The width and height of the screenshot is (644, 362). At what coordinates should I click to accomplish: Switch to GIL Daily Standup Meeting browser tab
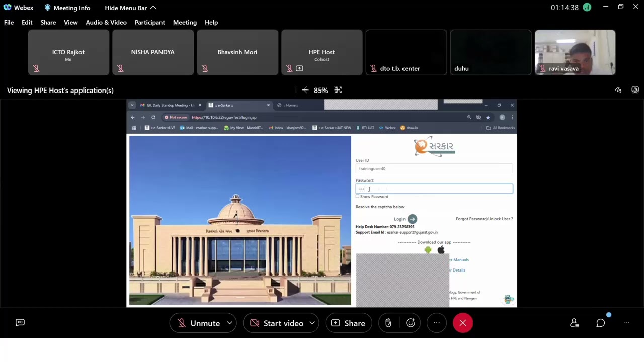tap(170, 105)
